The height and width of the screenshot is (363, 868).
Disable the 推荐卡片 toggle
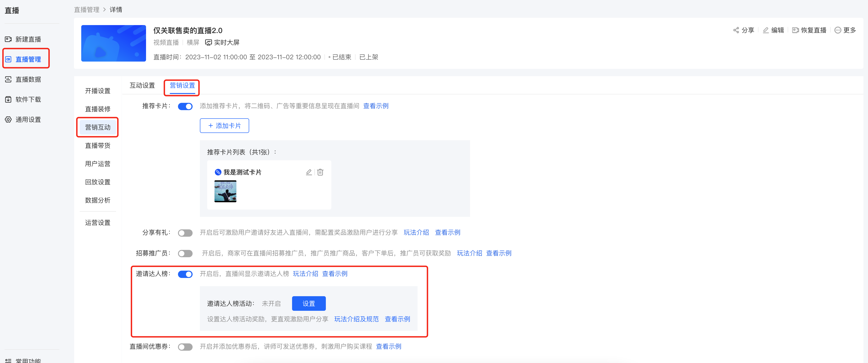pyautogui.click(x=185, y=106)
